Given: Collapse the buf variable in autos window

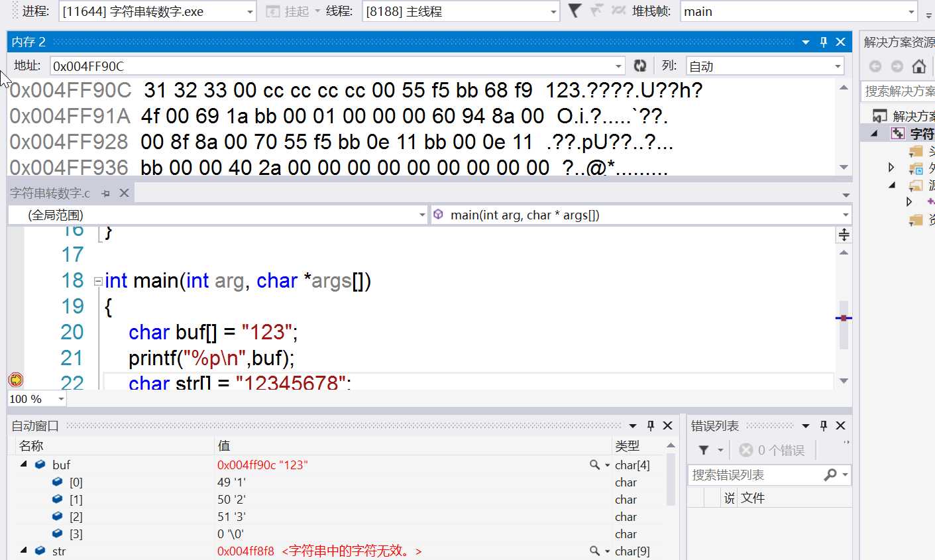Looking at the screenshot, I should [24, 465].
